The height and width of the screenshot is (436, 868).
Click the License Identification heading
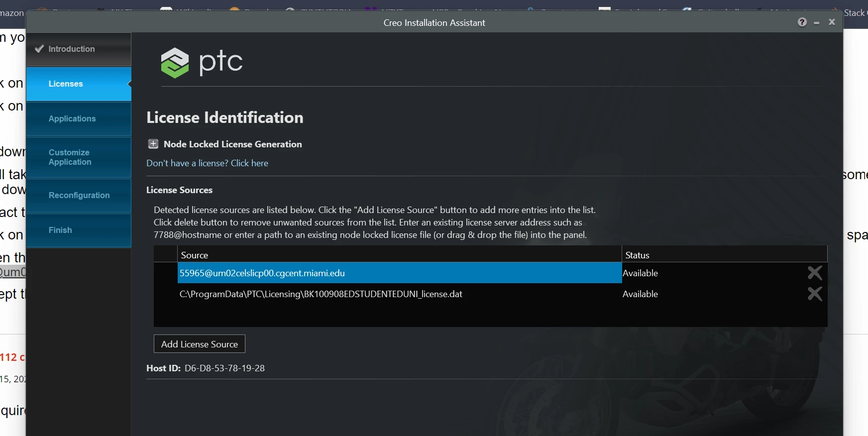tap(224, 117)
